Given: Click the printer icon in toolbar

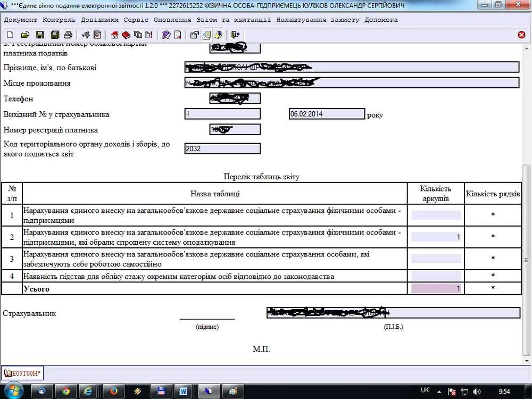Looking at the screenshot, I should click(68, 35).
